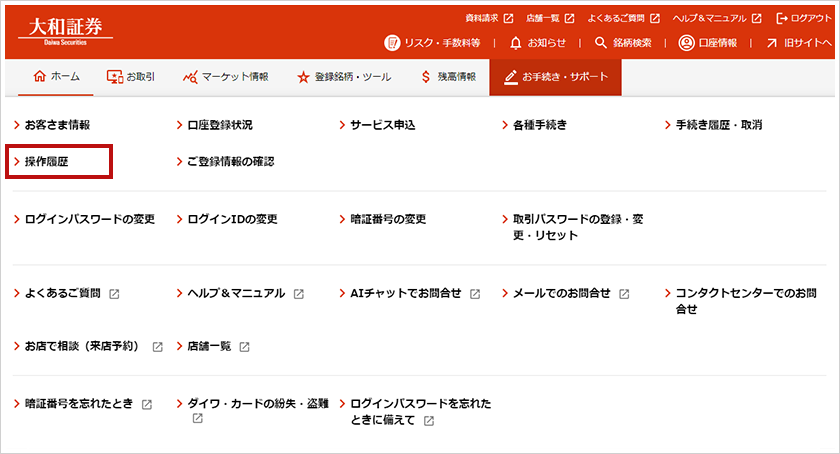Click the 旧サイトへ arrow icon
The image size is (840, 454).
[x=771, y=43]
